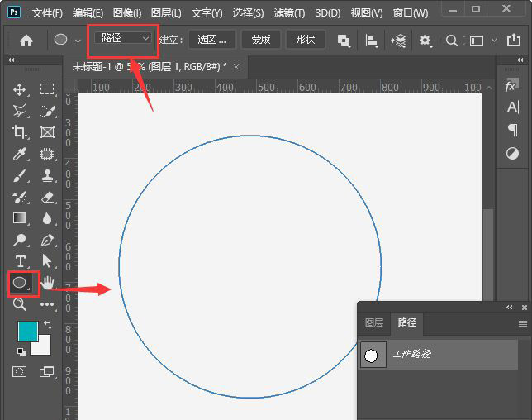This screenshot has height=420, width=532.
Task: Click the 形状 button
Action: click(x=306, y=40)
